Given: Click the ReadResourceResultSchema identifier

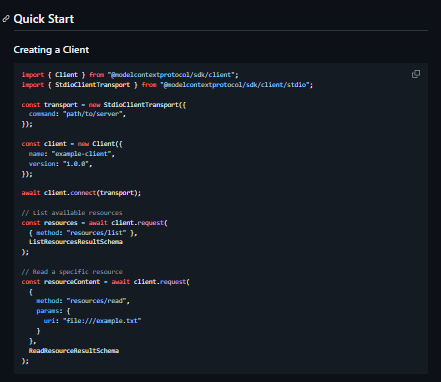Looking at the screenshot, I should pyautogui.click(x=74, y=351).
